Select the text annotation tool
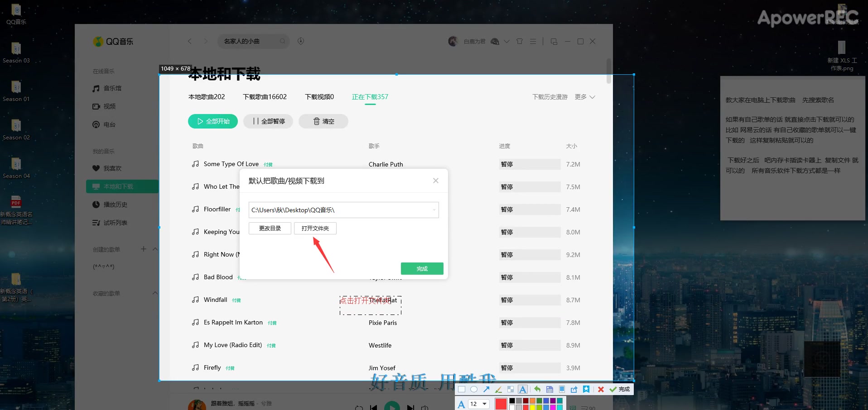 pyautogui.click(x=523, y=389)
